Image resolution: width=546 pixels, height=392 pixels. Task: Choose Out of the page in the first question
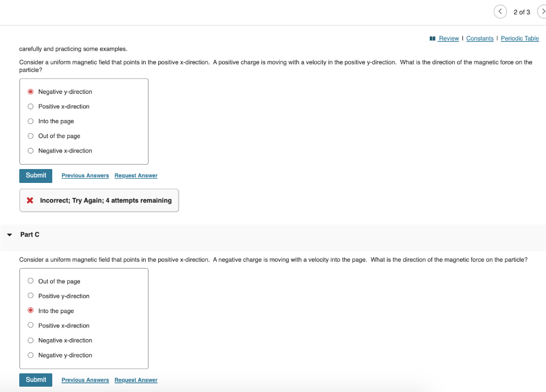coord(30,136)
